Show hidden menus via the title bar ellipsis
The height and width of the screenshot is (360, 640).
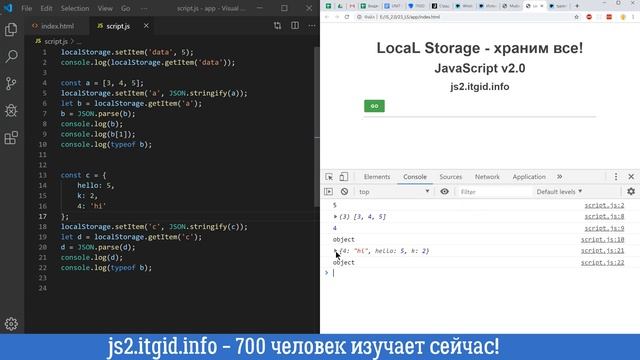[144, 8]
